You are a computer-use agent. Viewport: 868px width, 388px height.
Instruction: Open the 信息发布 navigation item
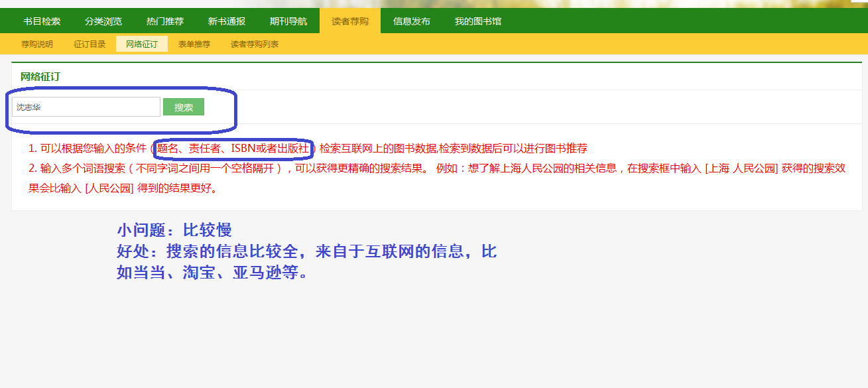coord(412,21)
